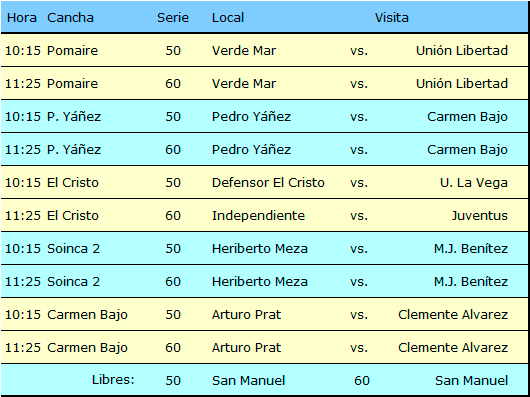The width and height of the screenshot is (530, 397).
Task: Click the Local column header
Action: (x=228, y=18)
